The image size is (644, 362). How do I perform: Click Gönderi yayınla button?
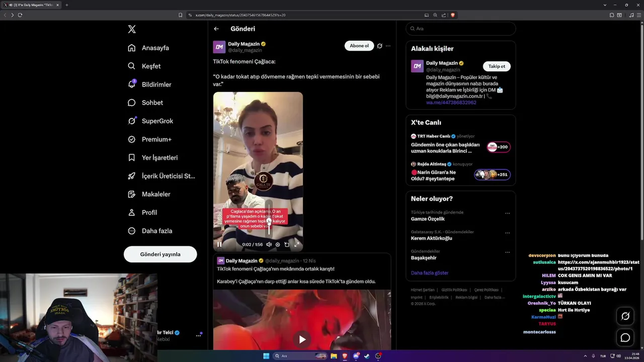160,254
